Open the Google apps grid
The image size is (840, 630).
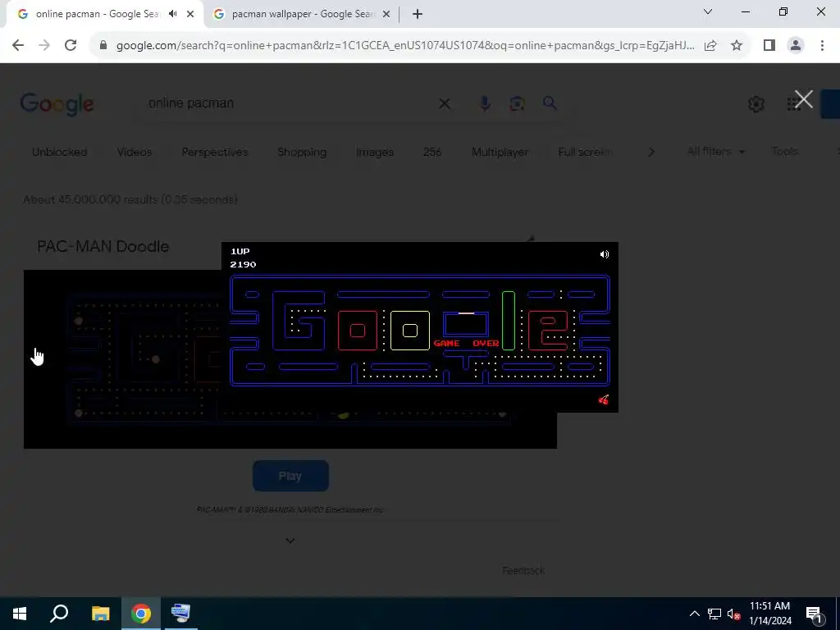pyautogui.click(x=793, y=104)
